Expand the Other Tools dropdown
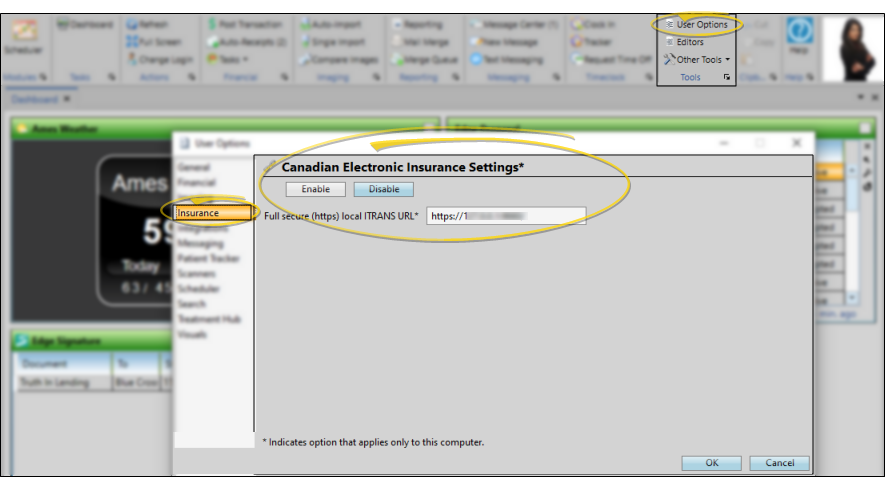This screenshot has width=885, height=477. (700, 59)
